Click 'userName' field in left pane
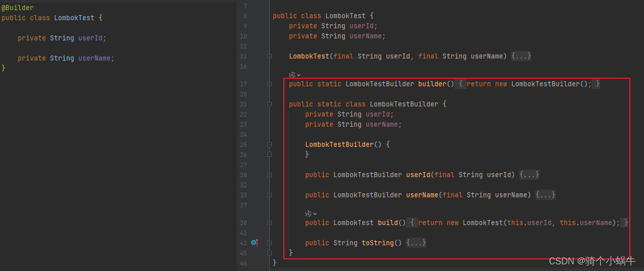This screenshot has width=644, height=271. pos(94,58)
